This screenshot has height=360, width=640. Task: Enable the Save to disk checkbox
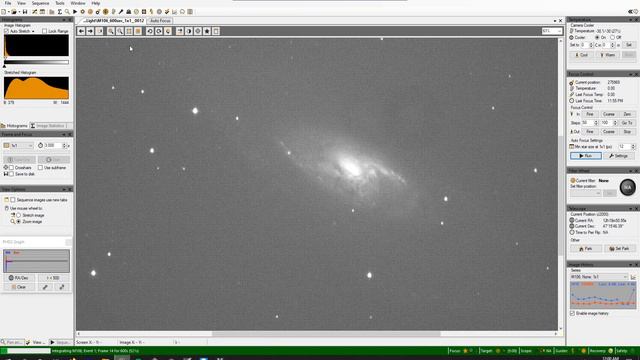[x=12, y=174]
